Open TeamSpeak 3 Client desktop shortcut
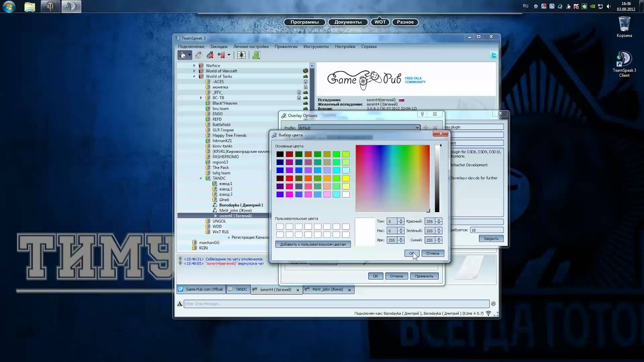The height and width of the screenshot is (362, 644). (624, 64)
